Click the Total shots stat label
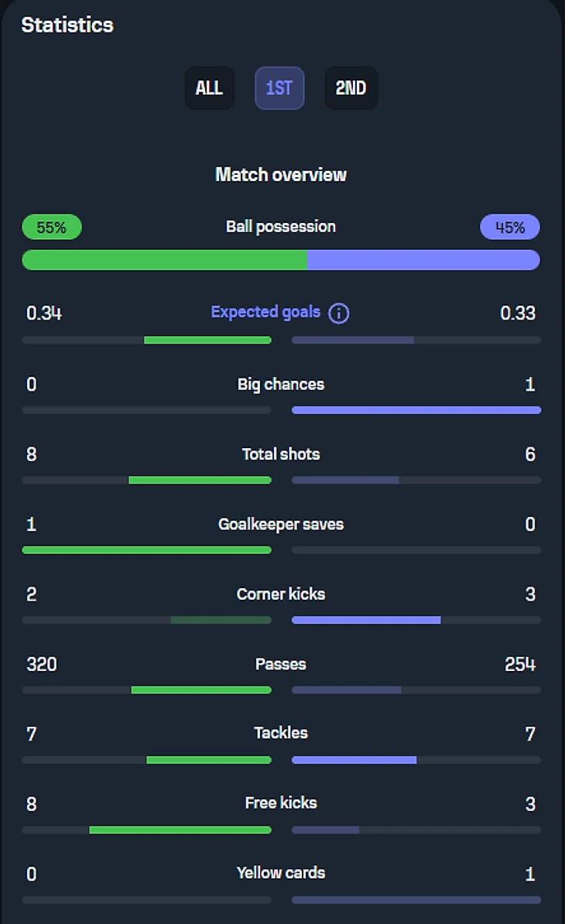565x924 pixels. coord(281,454)
